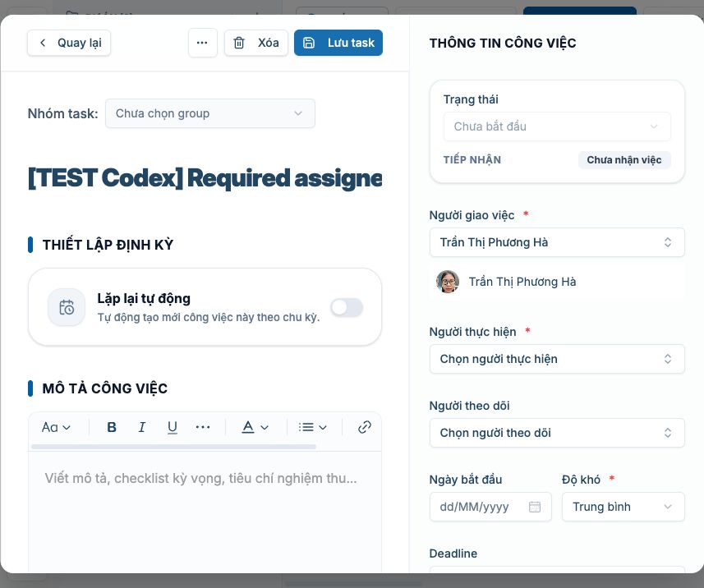Screen dimensions: 704x588
Task: Click the Chưa nhận việc badge
Action: click(x=624, y=160)
